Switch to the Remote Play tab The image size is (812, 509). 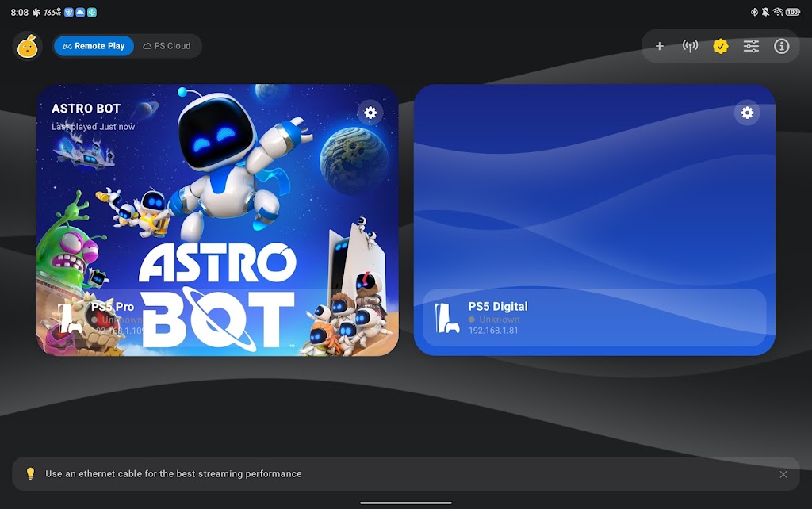(x=94, y=46)
